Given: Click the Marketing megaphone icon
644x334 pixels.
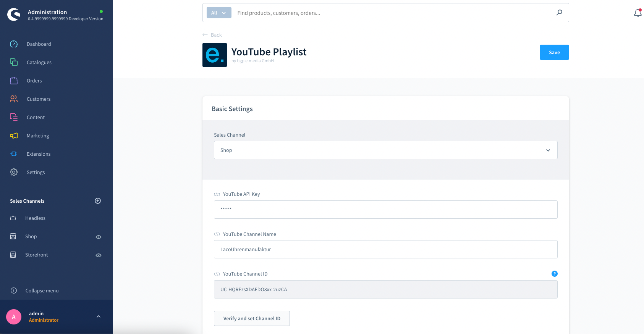Looking at the screenshot, I should pyautogui.click(x=14, y=136).
